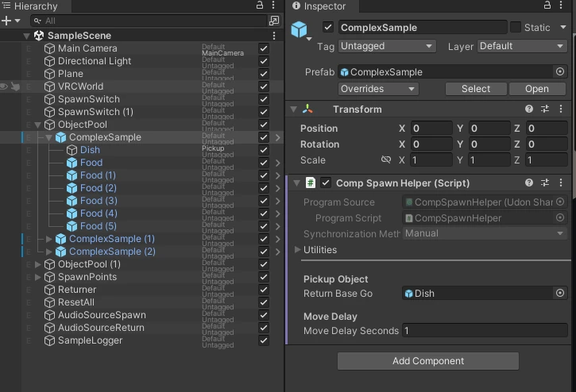Expand the ComplexSample (1) tree arrow
This screenshot has height=392, width=576.
[48, 239]
